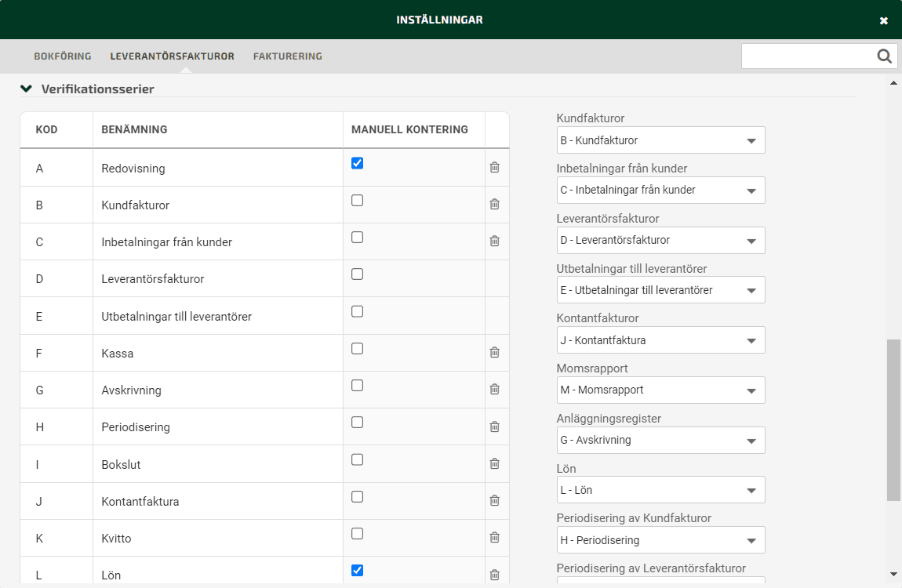The image size is (902, 588).
Task: Remove the Periodisering series
Action: [x=494, y=426]
